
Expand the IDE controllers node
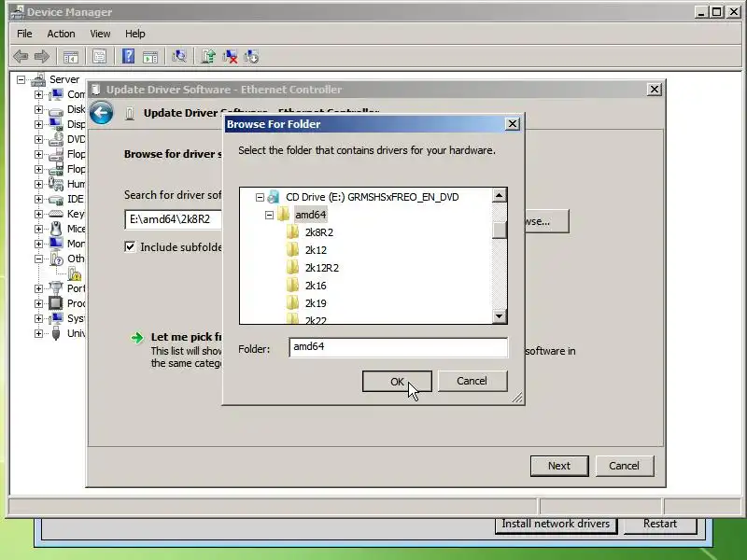[38, 199]
